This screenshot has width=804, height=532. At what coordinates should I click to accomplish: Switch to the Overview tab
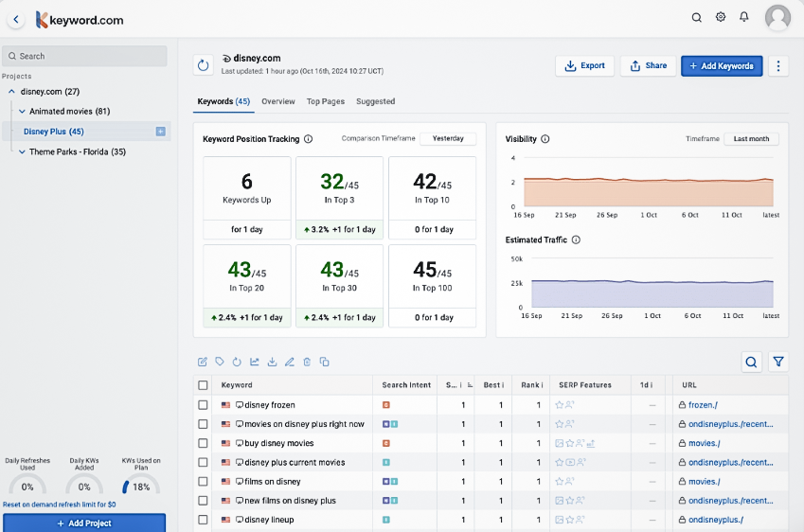[x=278, y=101]
